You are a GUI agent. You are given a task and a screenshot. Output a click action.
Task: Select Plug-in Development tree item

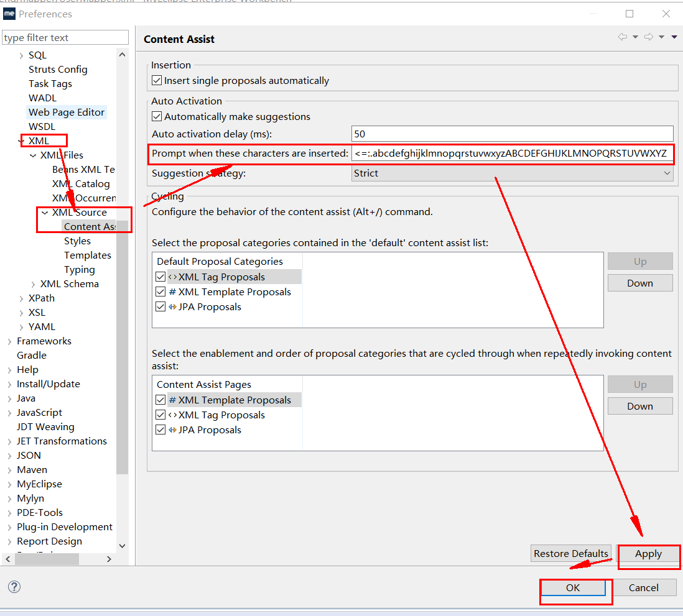point(65,526)
